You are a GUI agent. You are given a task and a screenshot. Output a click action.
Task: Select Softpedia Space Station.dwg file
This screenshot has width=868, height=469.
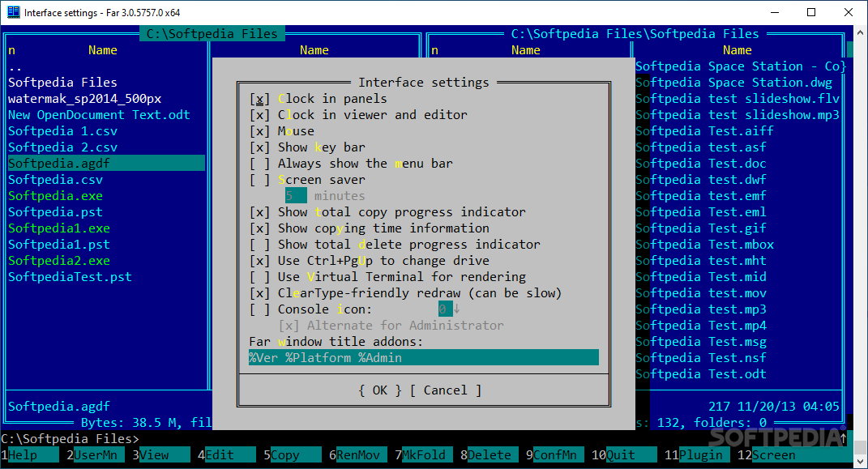pos(734,83)
